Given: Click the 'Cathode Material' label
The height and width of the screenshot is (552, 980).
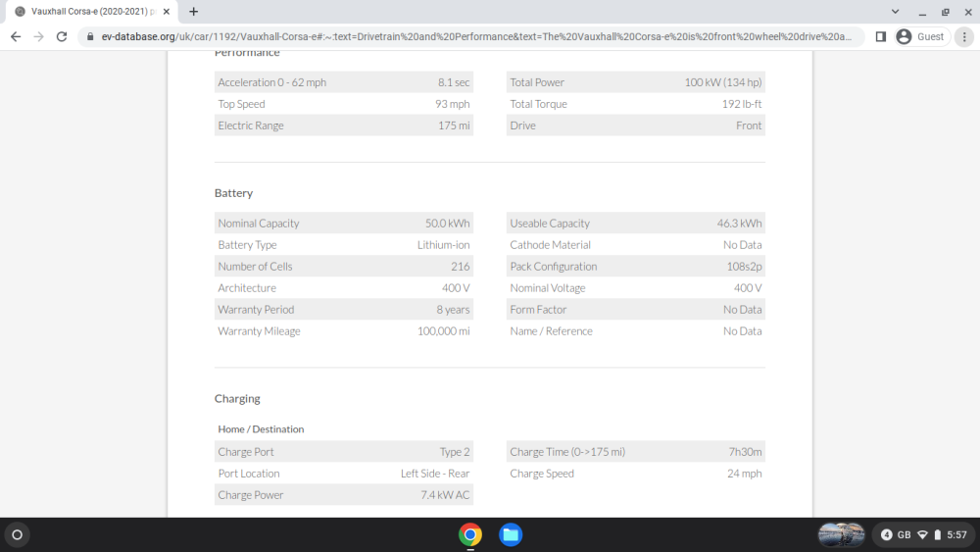Looking at the screenshot, I should coord(550,245).
